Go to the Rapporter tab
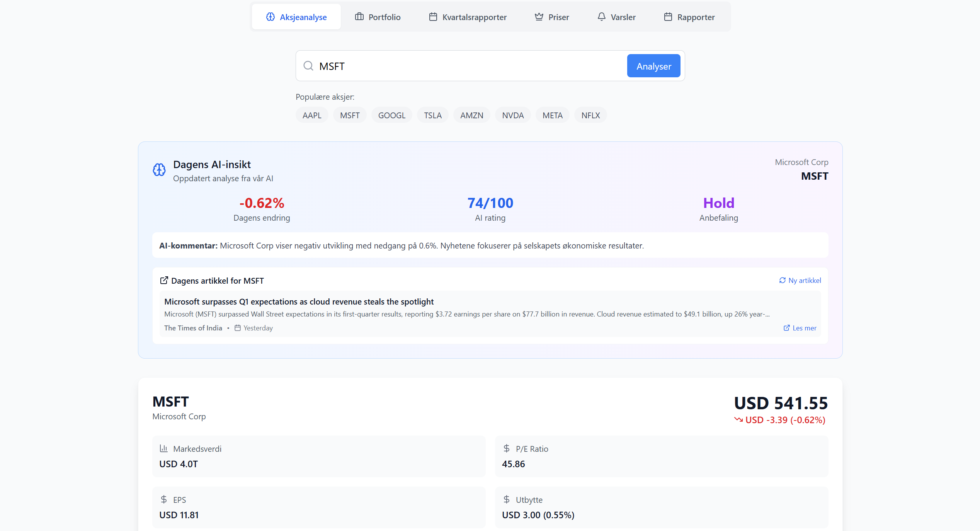 coord(689,17)
